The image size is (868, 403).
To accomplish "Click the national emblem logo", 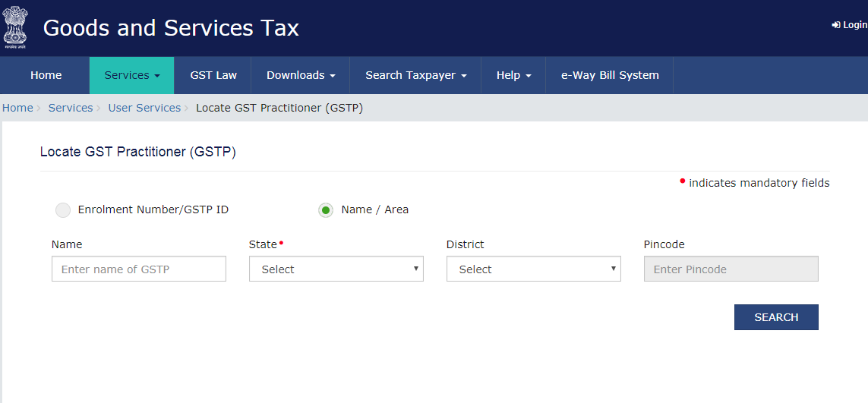I will click(x=15, y=28).
